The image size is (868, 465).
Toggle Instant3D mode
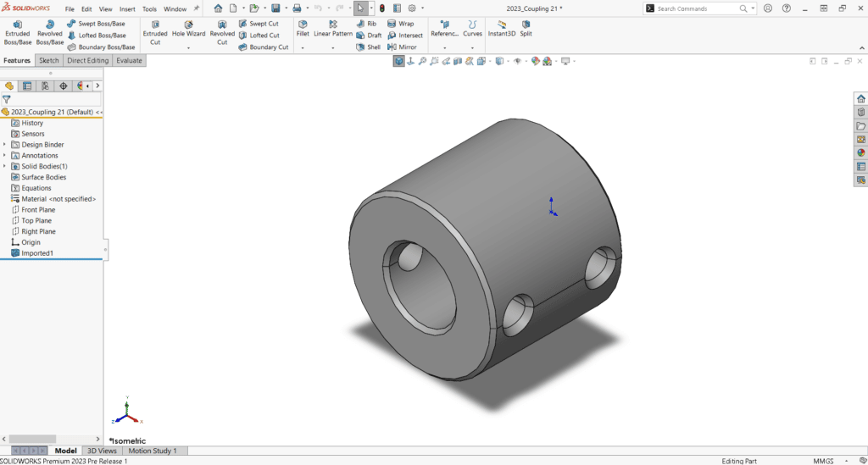point(502,29)
